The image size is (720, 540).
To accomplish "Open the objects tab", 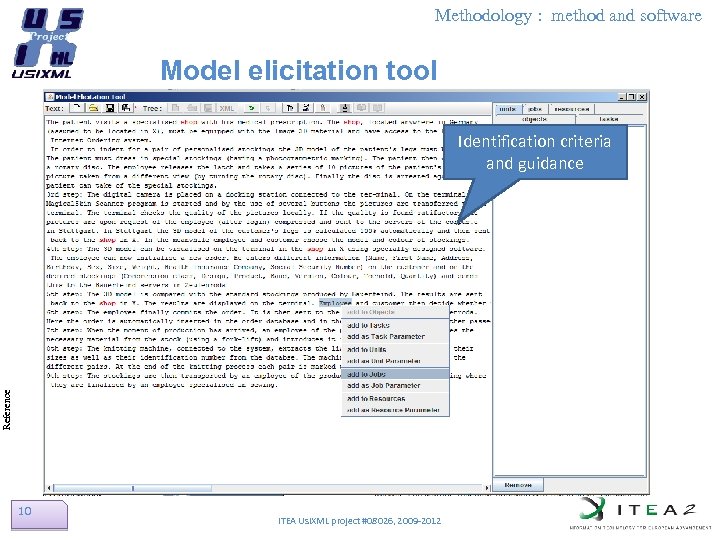I will pyautogui.click(x=534, y=119).
